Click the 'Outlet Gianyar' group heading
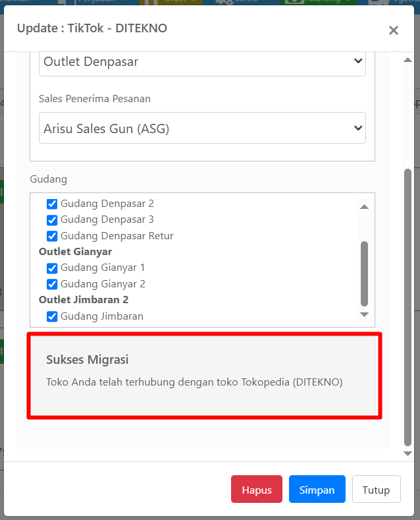The image size is (420, 520). coord(76,252)
